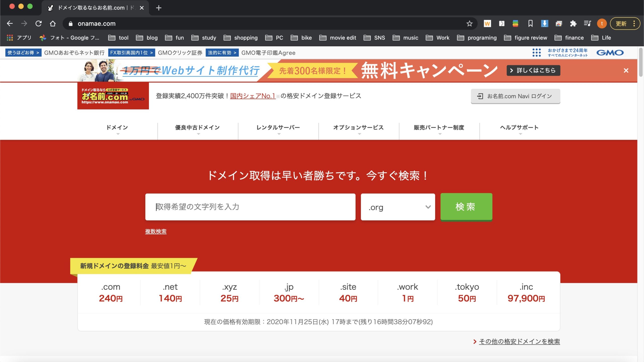Click the screenshot-style extension icon near the puzzle
Image resolution: width=644 pixels, height=362 pixels.
tap(559, 23)
